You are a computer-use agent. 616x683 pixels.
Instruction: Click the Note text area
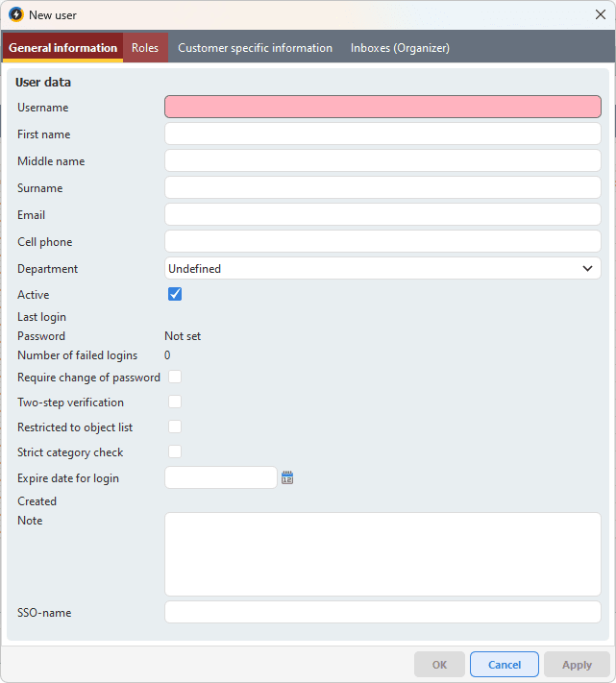382,553
